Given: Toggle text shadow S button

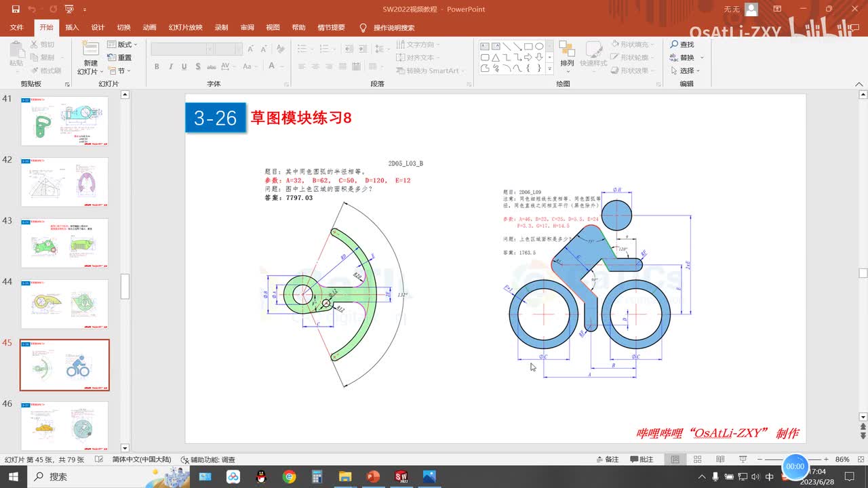Looking at the screenshot, I should point(197,66).
